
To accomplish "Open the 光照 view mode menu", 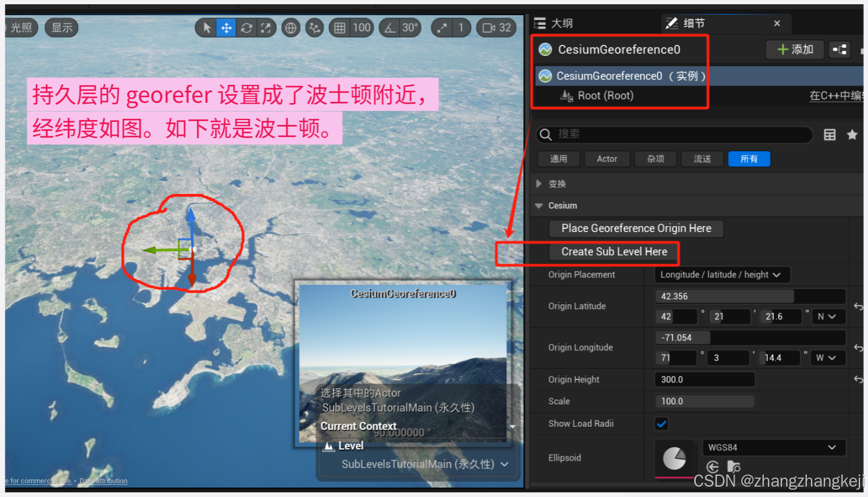I will coord(22,27).
